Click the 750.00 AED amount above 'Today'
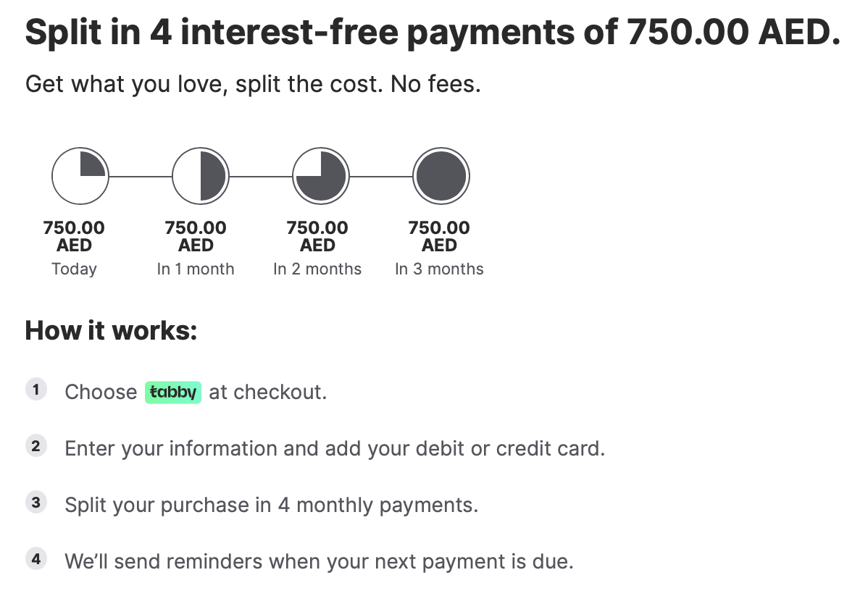 click(x=74, y=236)
